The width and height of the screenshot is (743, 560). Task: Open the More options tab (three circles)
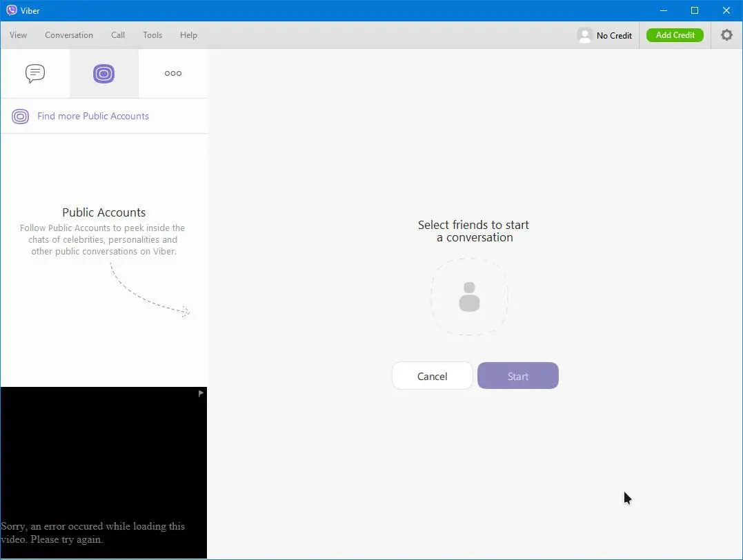tap(173, 73)
